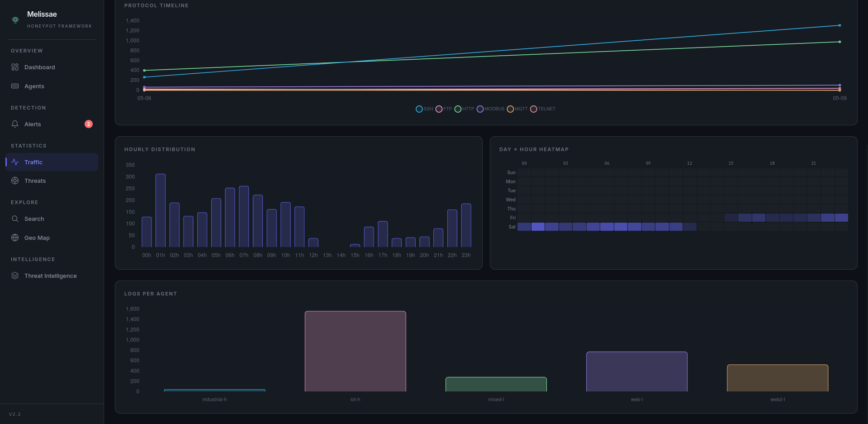
Task: Click HTTP line endpoint at 05-09
Action: pyautogui.click(x=840, y=42)
